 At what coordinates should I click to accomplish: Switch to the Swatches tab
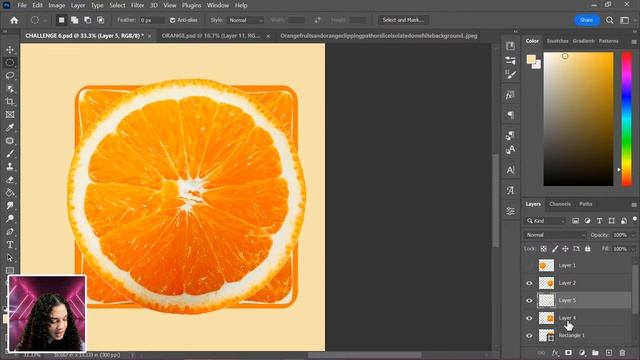(x=558, y=41)
